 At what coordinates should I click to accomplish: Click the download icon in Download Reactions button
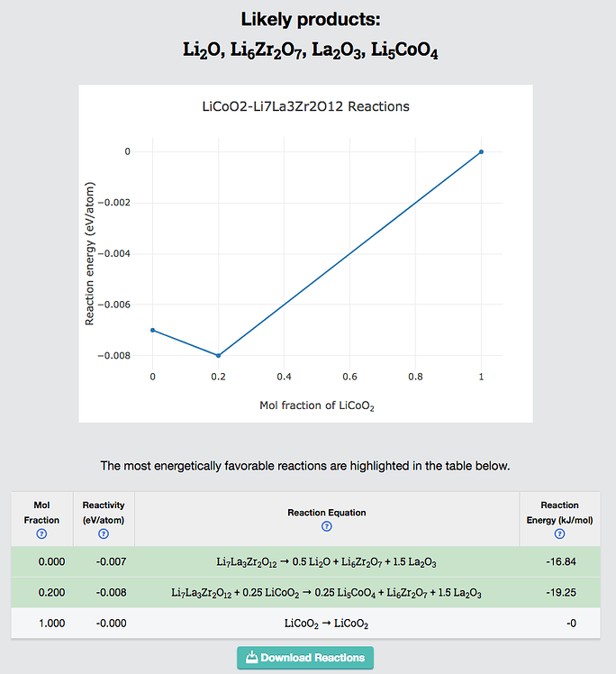click(x=252, y=657)
